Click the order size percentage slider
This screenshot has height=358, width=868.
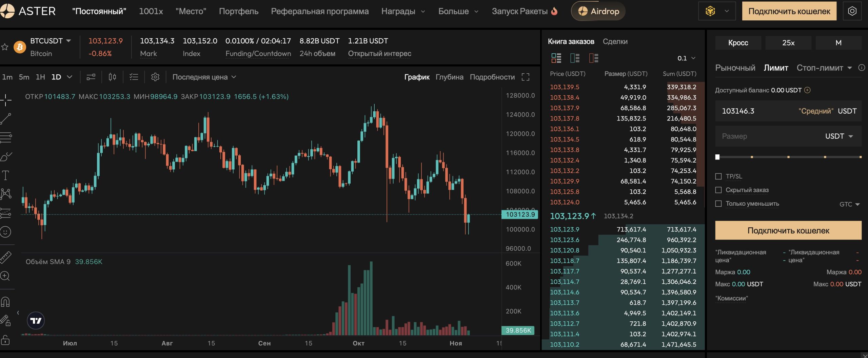point(788,157)
